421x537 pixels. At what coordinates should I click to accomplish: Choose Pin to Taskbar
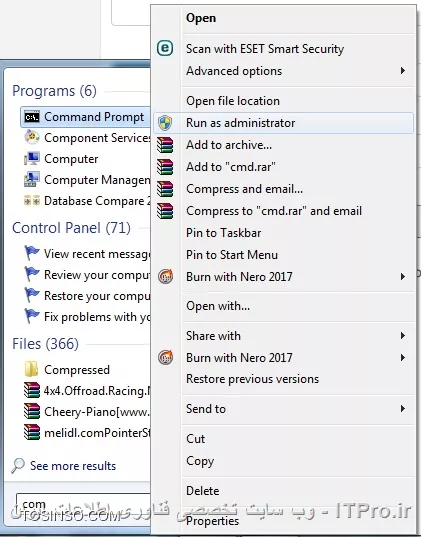283,233
